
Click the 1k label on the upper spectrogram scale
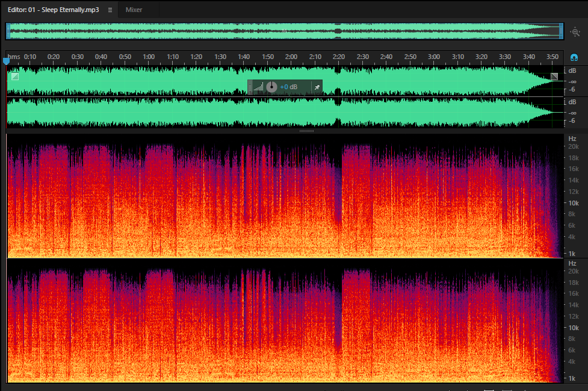(572, 254)
